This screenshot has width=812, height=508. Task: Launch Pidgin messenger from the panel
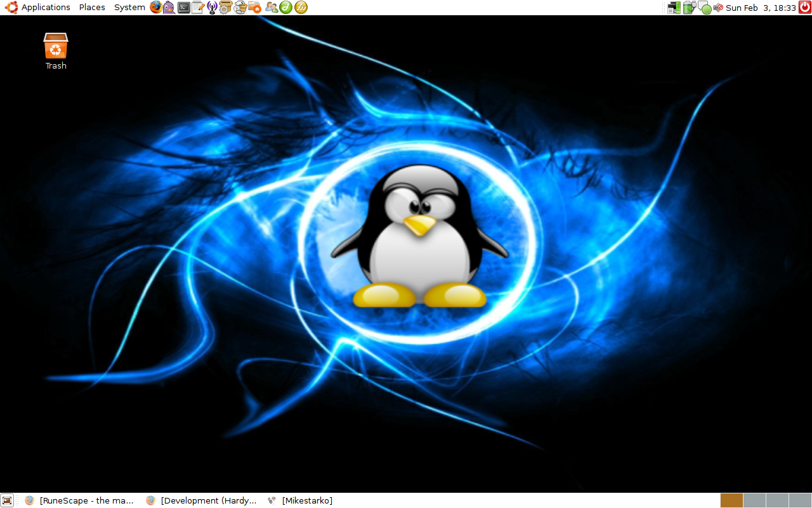tap(169, 8)
